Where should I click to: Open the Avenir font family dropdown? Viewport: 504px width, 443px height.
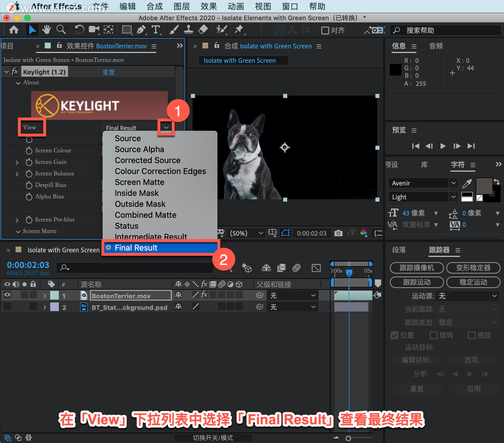click(x=453, y=183)
